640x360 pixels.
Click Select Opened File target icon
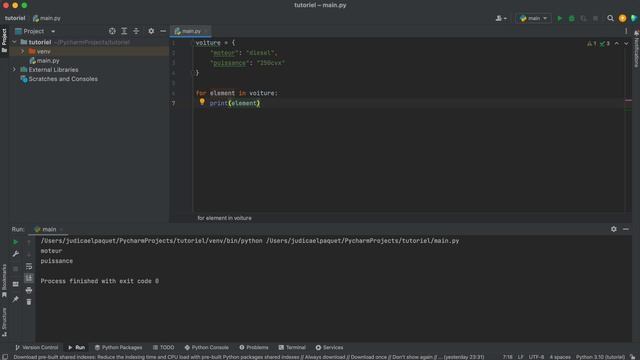(x=112, y=31)
